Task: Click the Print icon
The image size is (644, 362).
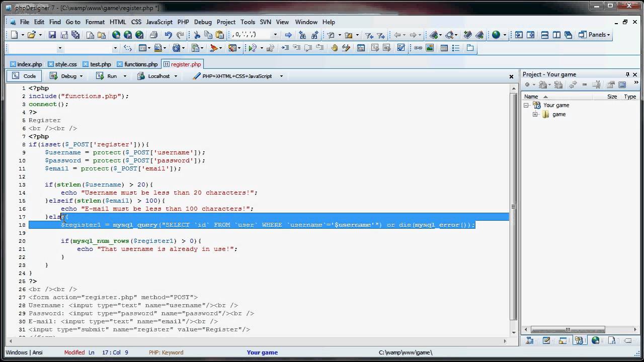Action: 153,35
